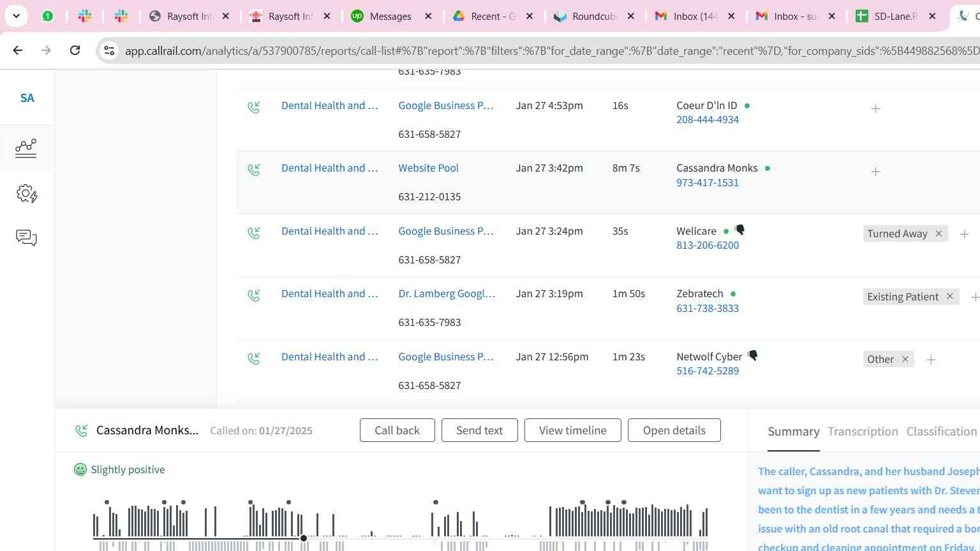The height and width of the screenshot is (551, 980).
Task: Switch to the Classification tab
Action: coord(942,432)
